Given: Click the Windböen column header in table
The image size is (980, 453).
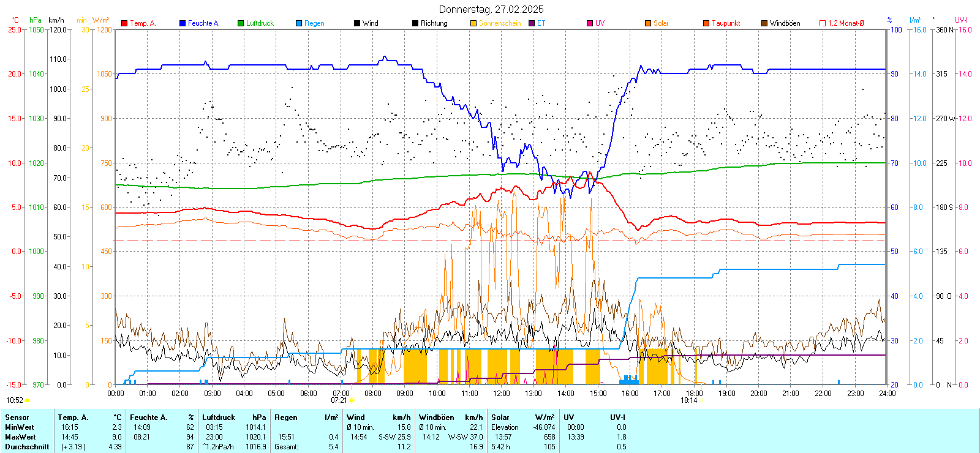Looking at the screenshot, I should tap(437, 417).
